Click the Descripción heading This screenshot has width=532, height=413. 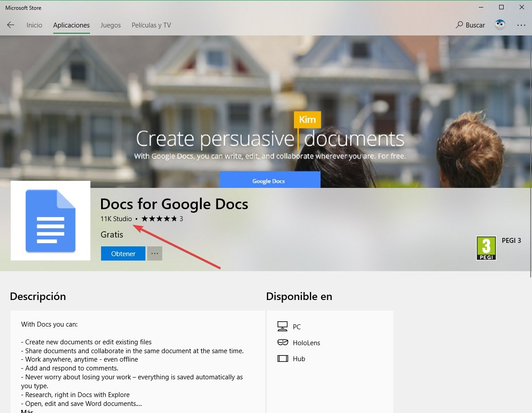38,296
